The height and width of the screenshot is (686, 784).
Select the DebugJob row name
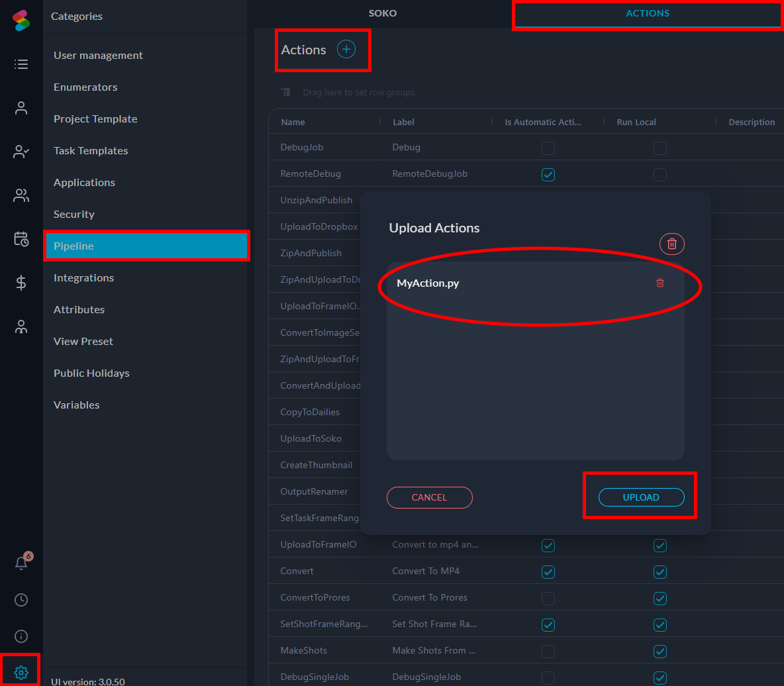coord(301,148)
